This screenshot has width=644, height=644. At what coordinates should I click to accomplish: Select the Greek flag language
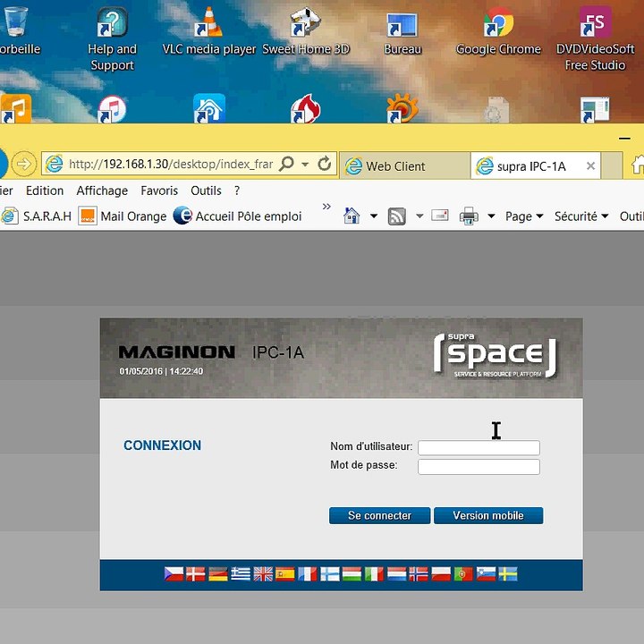coord(241,573)
